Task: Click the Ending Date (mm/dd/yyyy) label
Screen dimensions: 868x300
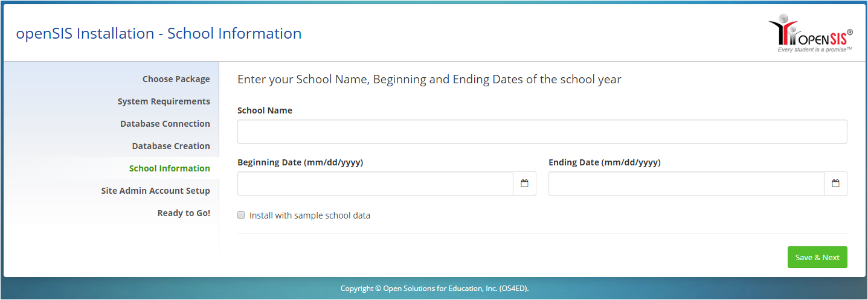Action: [x=604, y=162]
